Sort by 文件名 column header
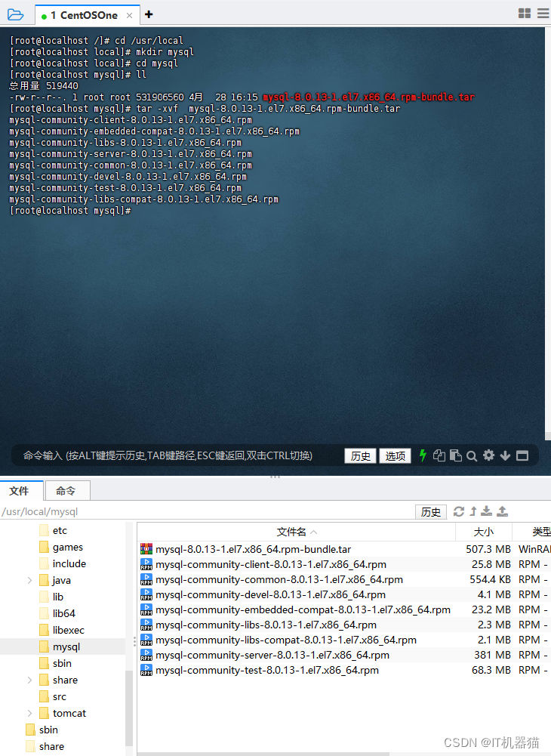551x756 pixels. point(296,532)
